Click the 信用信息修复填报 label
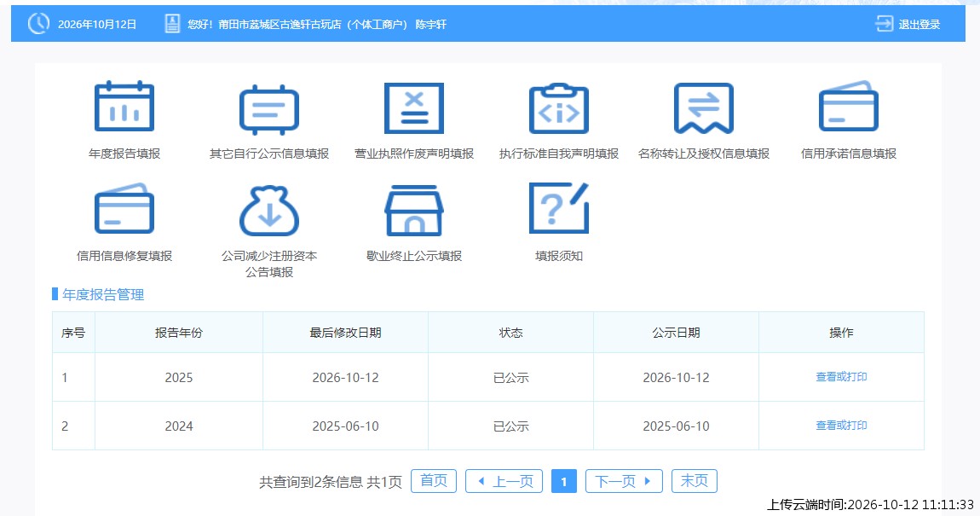This screenshot has height=516, width=980. (x=124, y=256)
